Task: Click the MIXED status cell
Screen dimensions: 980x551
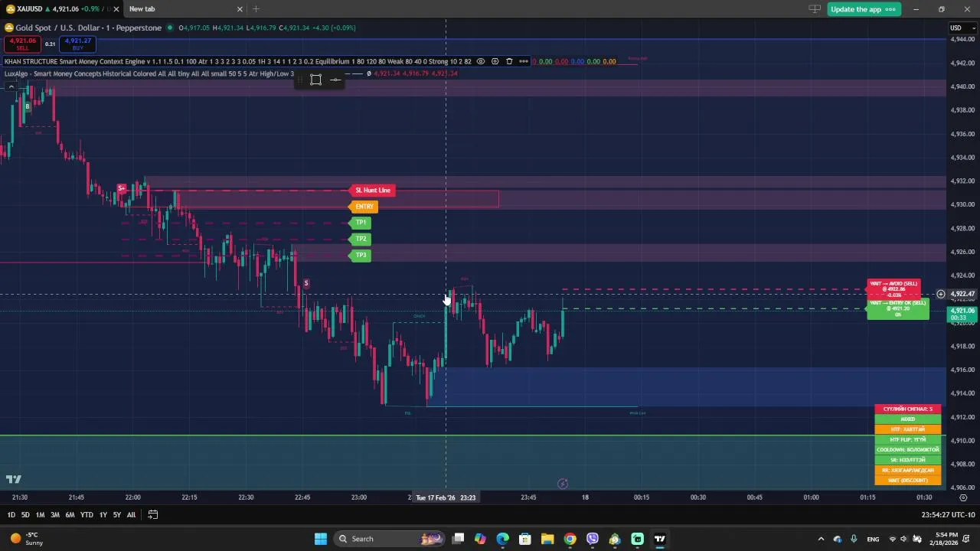Action: (908, 419)
